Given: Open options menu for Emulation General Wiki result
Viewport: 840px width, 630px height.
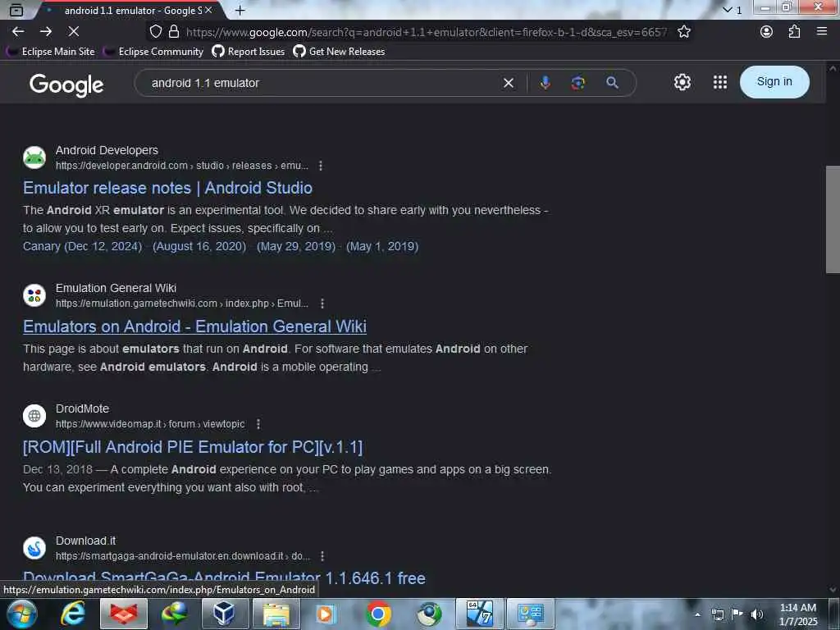Looking at the screenshot, I should click(x=322, y=304).
